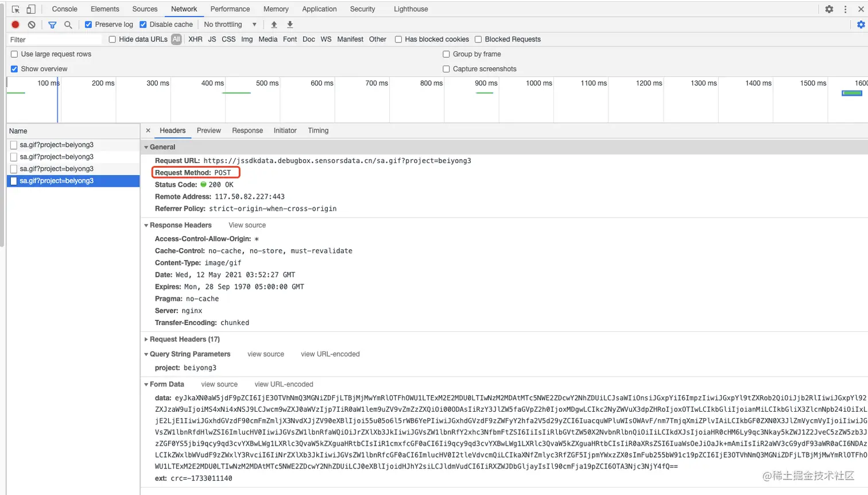This screenshot has width=868, height=495.
Task: Enable Use large request rows
Action: 14,54
